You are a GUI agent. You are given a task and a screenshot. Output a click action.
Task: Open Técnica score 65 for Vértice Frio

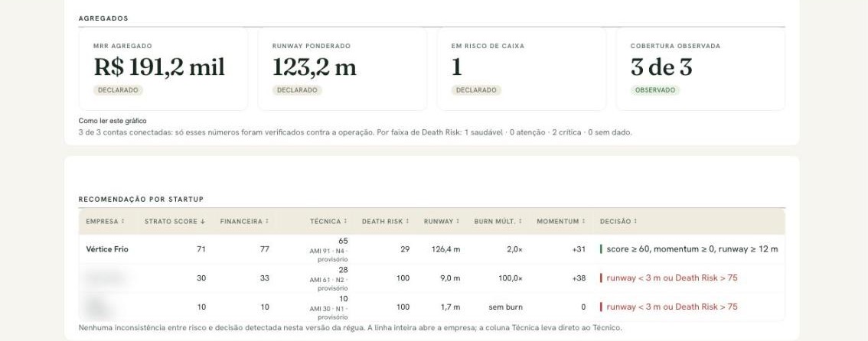click(329, 249)
